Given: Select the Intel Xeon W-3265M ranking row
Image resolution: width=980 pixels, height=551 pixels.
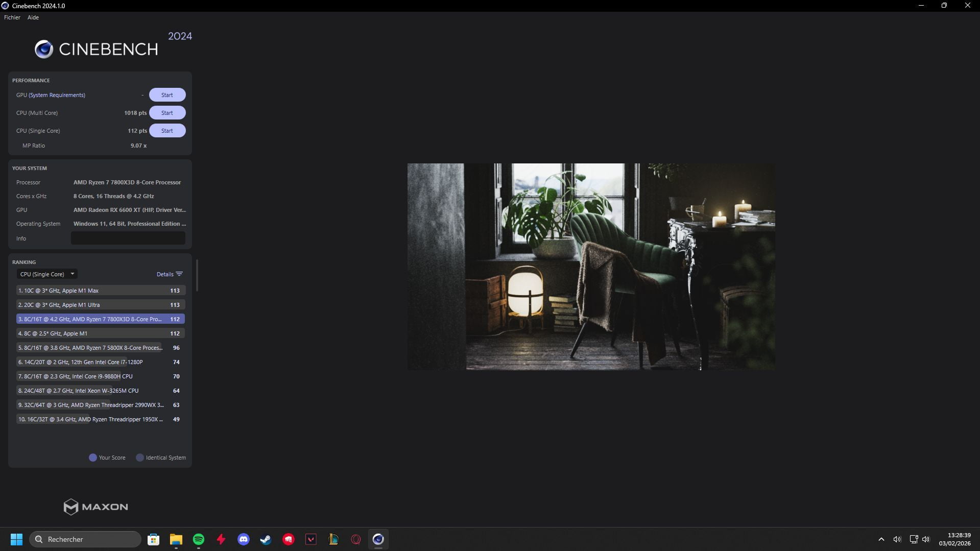Looking at the screenshot, I should tap(101, 391).
